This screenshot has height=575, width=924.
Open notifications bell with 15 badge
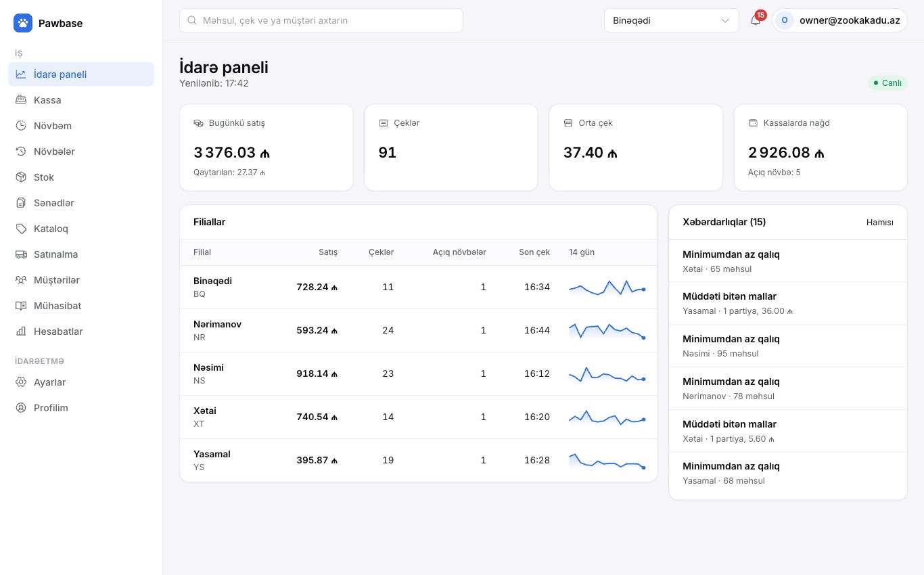756,20
